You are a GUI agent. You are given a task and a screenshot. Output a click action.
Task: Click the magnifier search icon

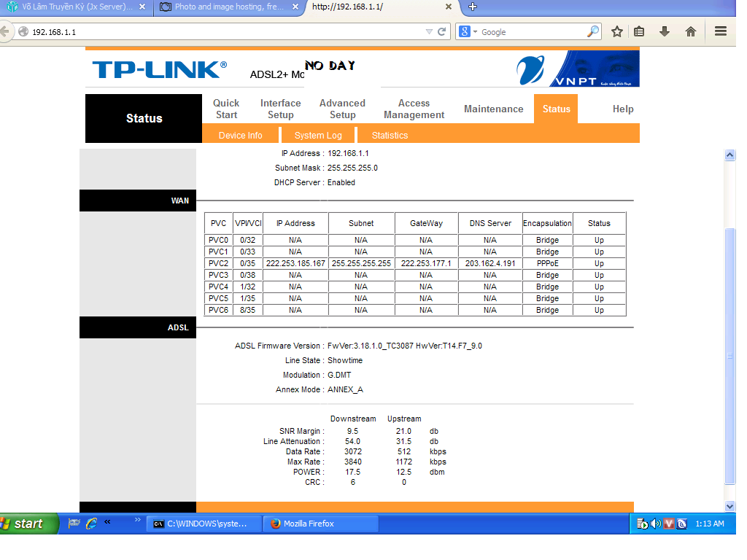[x=592, y=32]
